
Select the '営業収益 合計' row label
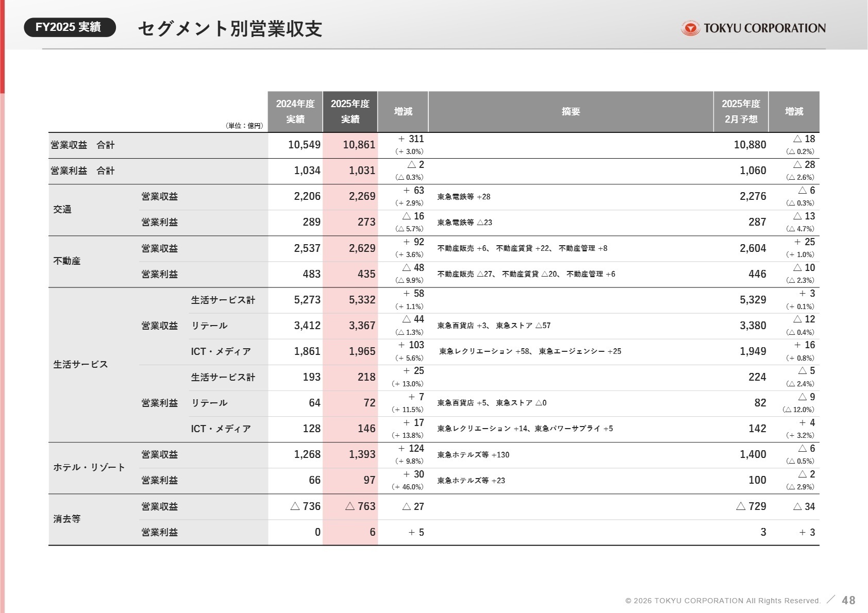(x=82, y=145)
